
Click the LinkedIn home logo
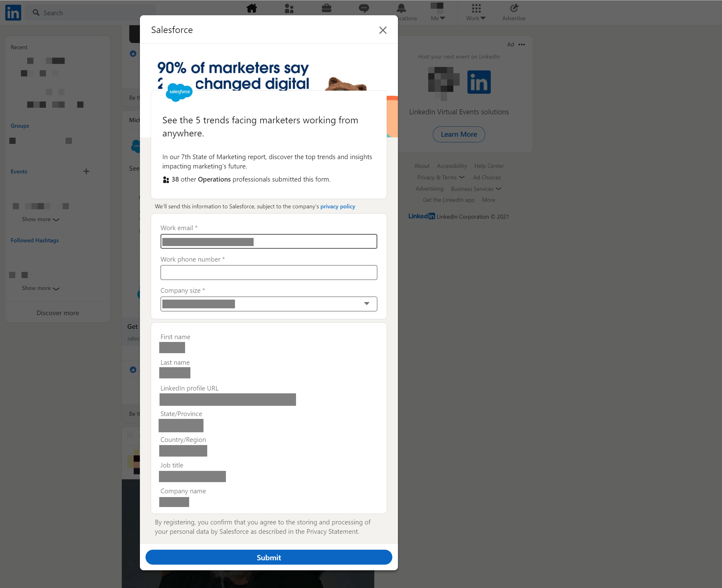[x=13, y=12]
